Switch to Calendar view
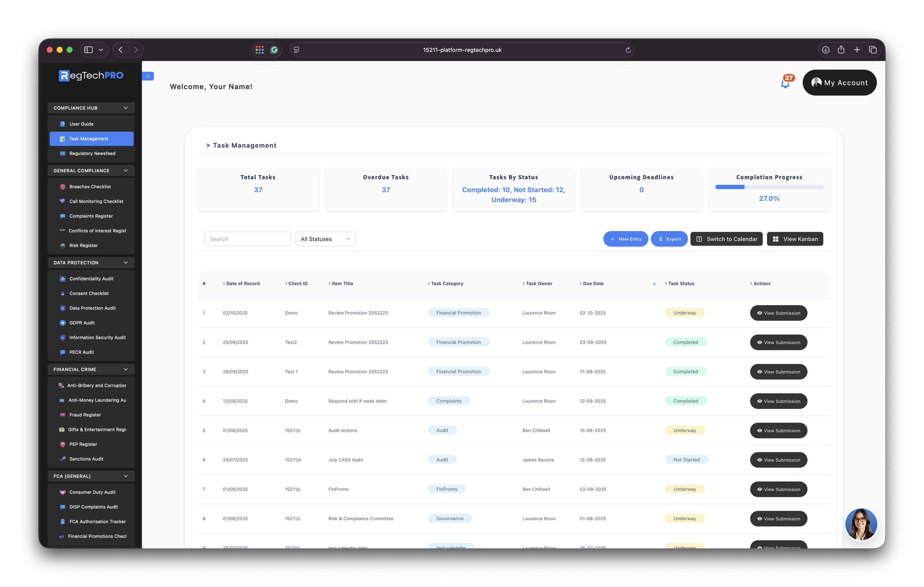This screenshot has height=587, width=924. (x=726, y=239)
